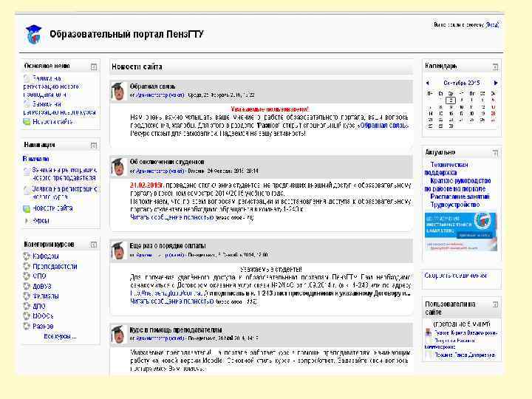The height and width of the screenshot is (399, 532).
Task: Collapse the Пользователи на сайте block
Action: [495, 304]
